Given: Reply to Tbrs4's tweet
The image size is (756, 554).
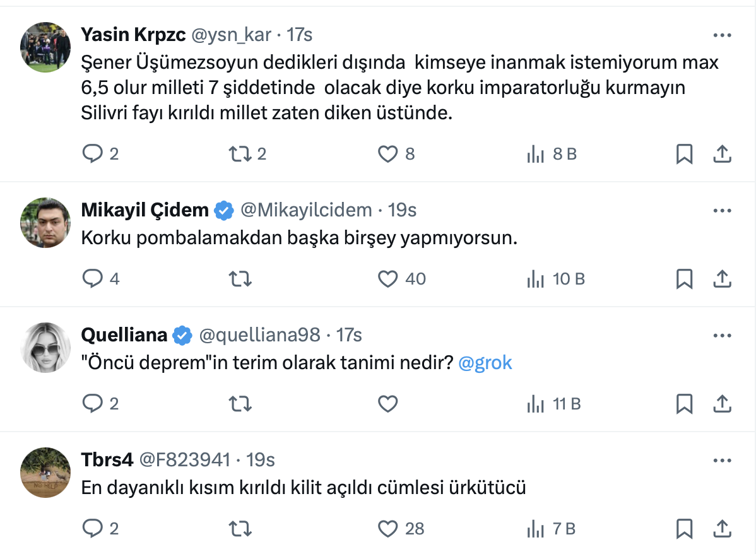Looking at the screenshot, I should coord(93,529).
